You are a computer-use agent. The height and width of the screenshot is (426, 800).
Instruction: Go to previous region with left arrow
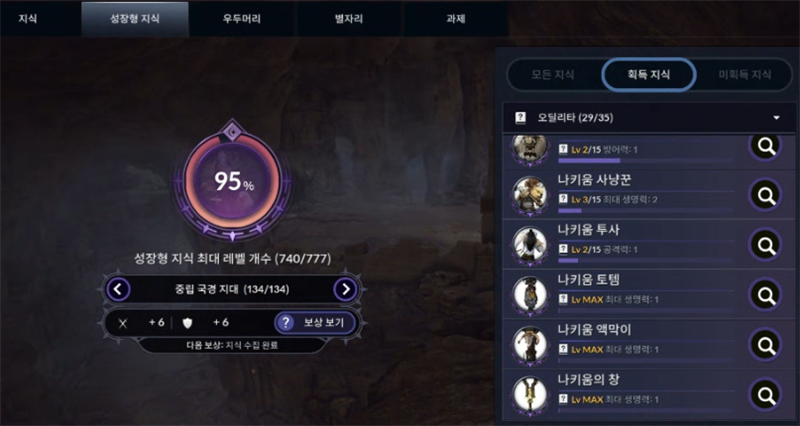coord(118,289)
